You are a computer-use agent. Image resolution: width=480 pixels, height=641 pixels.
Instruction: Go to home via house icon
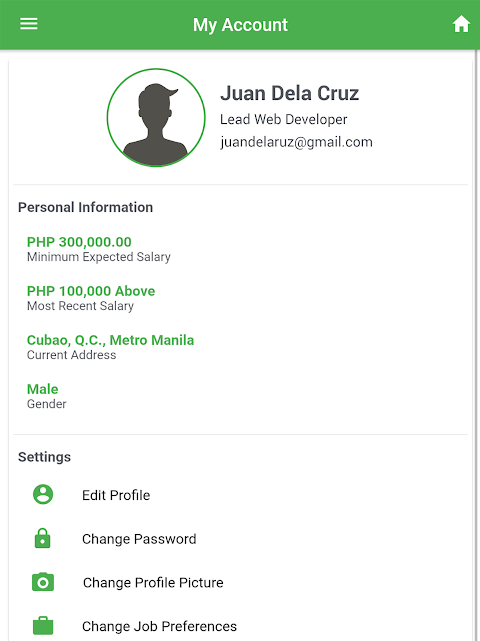461,24
